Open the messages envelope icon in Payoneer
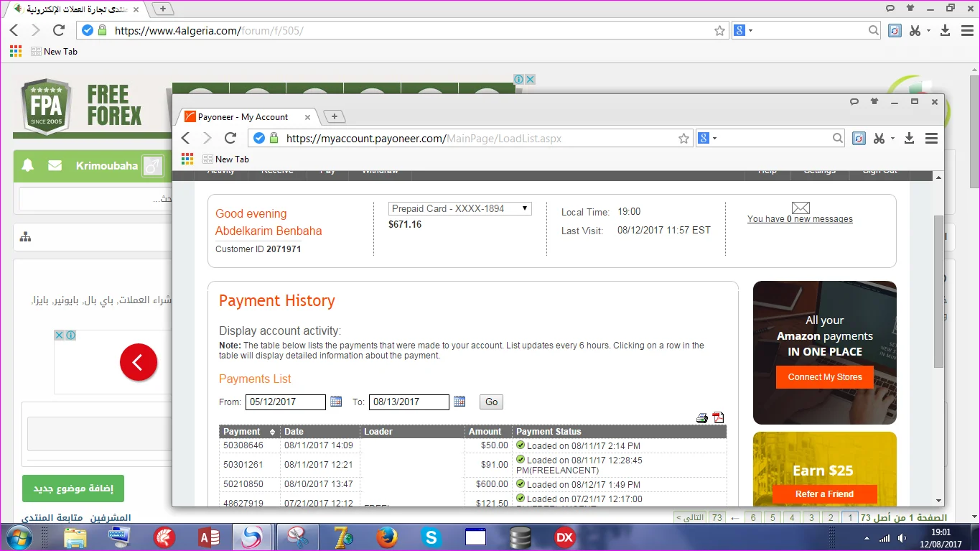Viewport: 980px width, 551px height. pyautogui.click(x=800, y=208)
